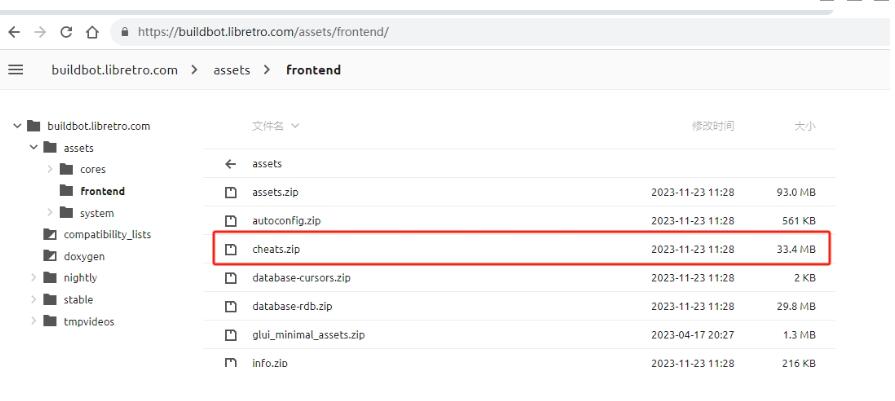Expand the nightly folder chevron
The width and height of the screenshot is (895, 401).
click(x=34, y=278)
